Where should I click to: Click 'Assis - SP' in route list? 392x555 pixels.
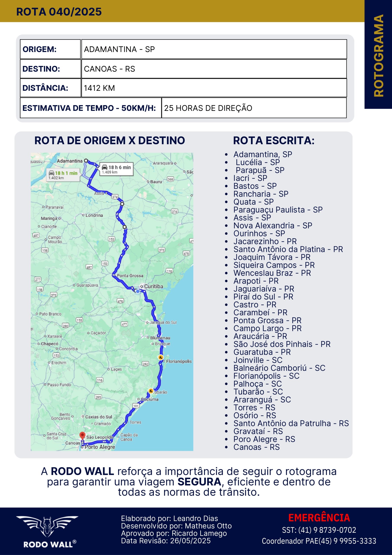pos(252,217)
